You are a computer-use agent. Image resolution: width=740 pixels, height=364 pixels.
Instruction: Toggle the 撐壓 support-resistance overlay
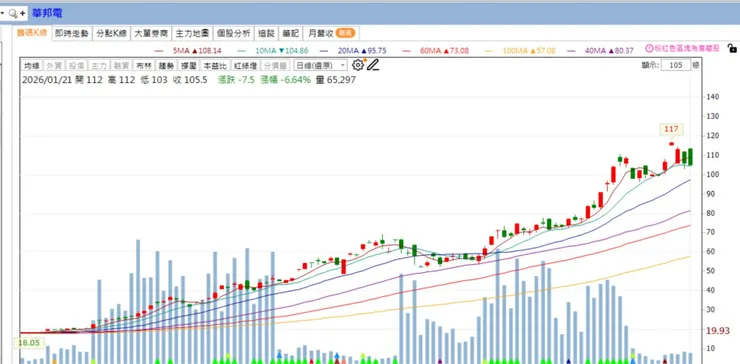coord(189,66)
